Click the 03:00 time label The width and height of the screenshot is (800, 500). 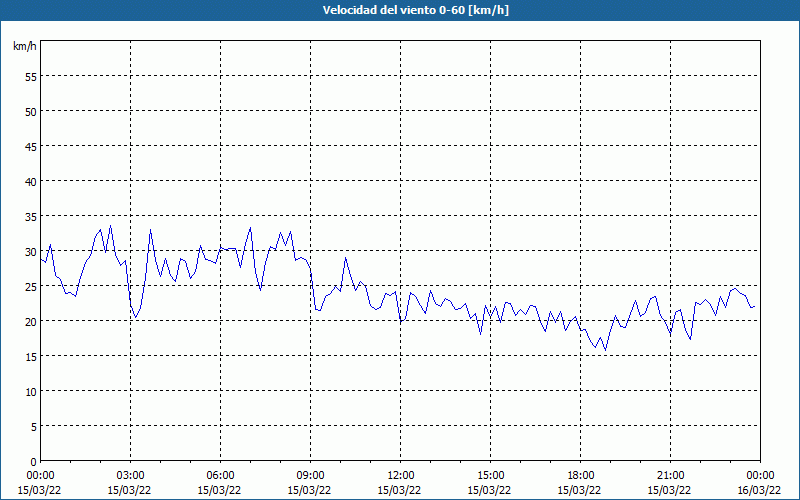pos(130,476)
